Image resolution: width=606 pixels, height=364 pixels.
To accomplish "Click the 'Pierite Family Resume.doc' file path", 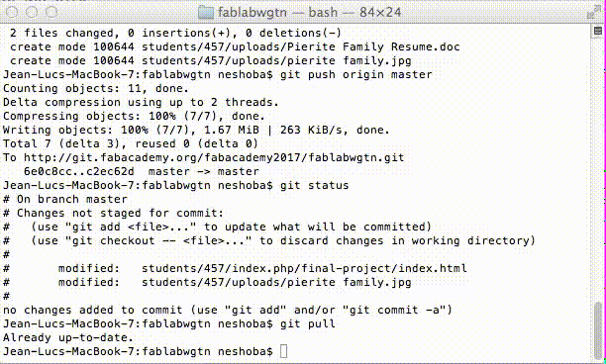I will (301, 47).
